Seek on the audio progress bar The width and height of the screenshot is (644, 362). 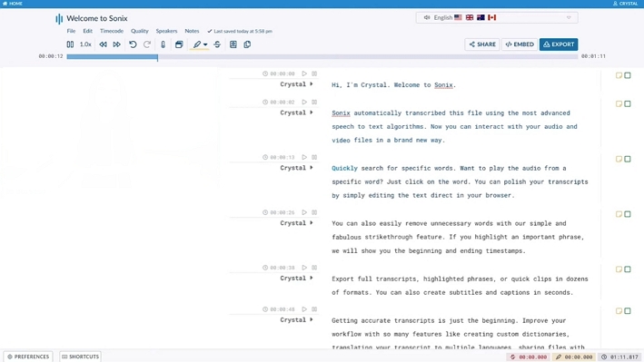(x=322, y=56)
